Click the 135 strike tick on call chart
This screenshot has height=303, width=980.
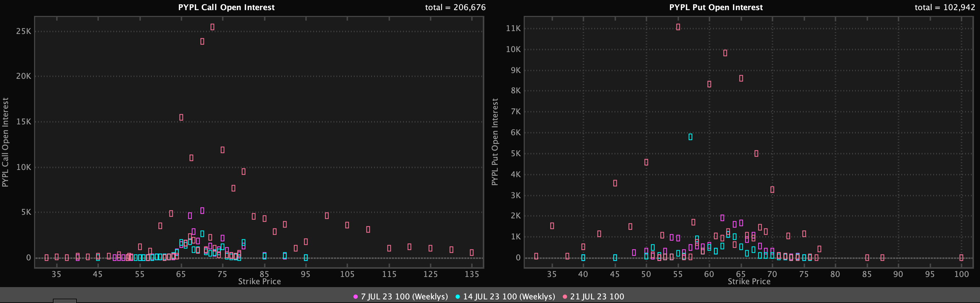click(472, 274)
